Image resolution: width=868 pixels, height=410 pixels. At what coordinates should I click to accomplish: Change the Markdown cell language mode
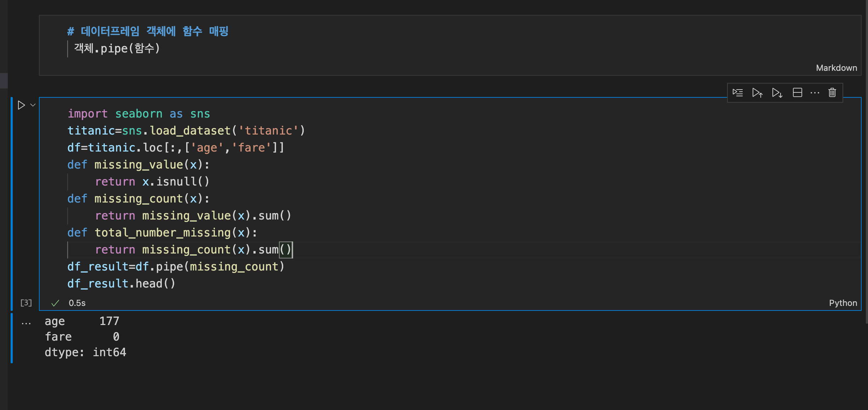click(x=836, y=68)
